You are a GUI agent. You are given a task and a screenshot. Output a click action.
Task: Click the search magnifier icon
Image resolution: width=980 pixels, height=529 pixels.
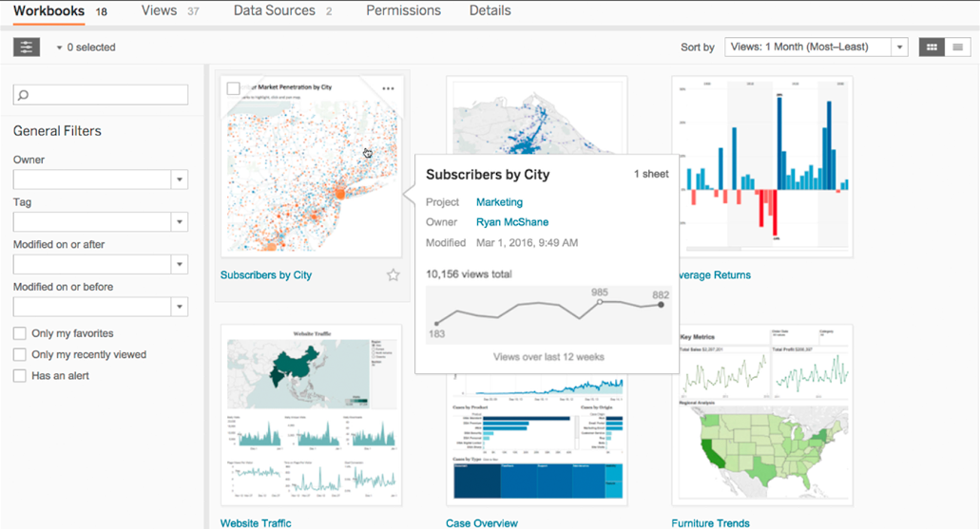click(x=23, y=95)
